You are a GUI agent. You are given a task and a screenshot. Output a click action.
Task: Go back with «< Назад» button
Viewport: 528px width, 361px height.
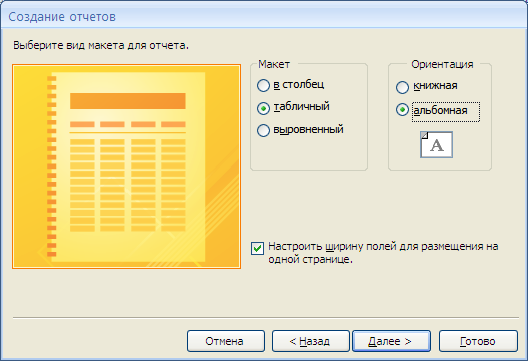pyautogui.click(x=310, y=341)
